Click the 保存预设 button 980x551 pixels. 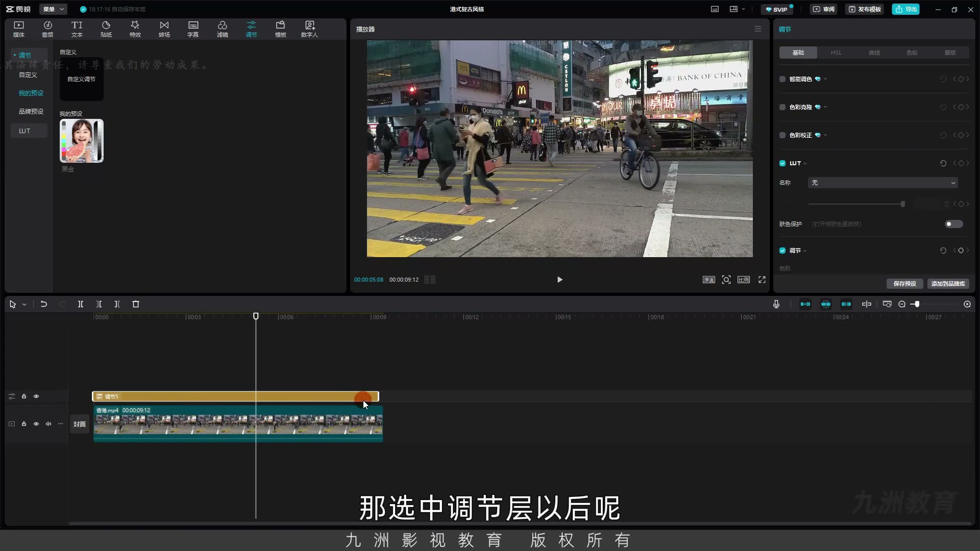[904, 284]
